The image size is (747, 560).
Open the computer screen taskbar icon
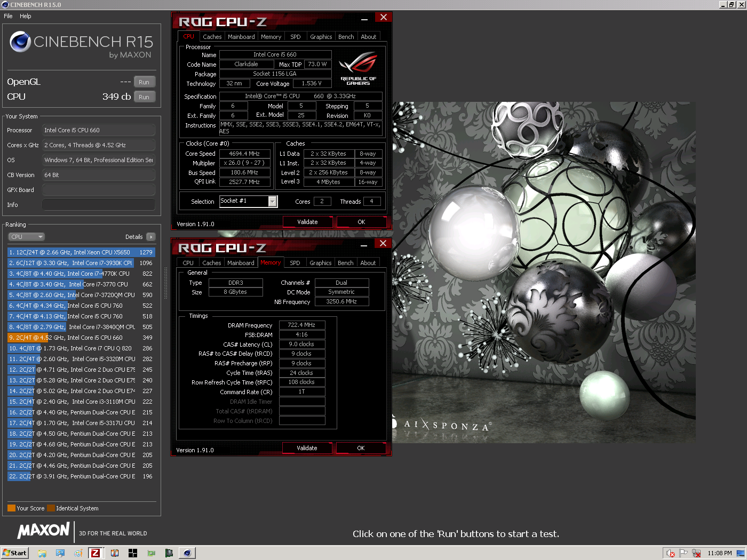(x=60, y=553)
